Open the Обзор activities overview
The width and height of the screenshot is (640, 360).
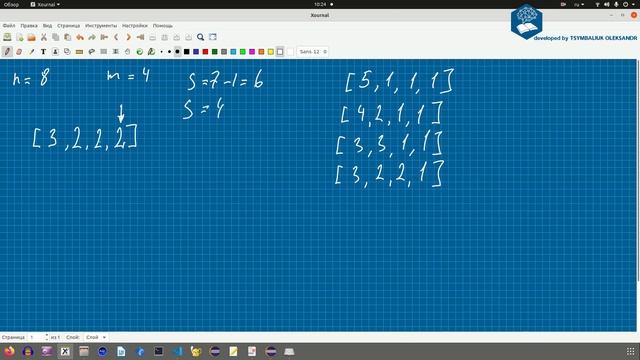pyautogui.click(x=11, y=4)
